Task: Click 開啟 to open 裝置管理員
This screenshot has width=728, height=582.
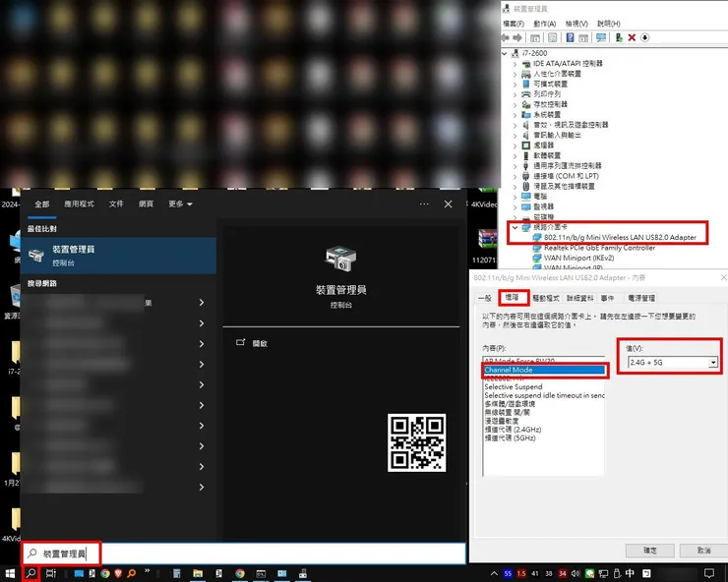Action: coord(252,343)
